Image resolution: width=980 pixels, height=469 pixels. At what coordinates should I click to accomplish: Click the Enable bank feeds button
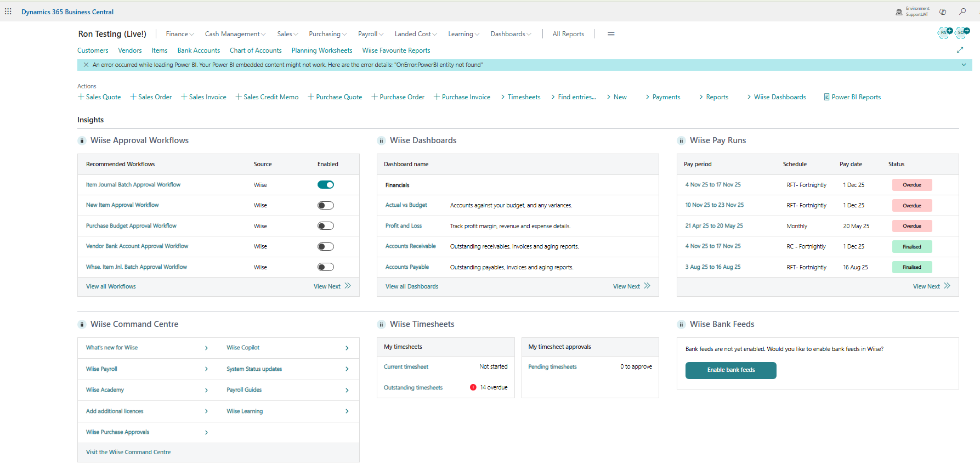pyautogui.click(x=730, y=370)
